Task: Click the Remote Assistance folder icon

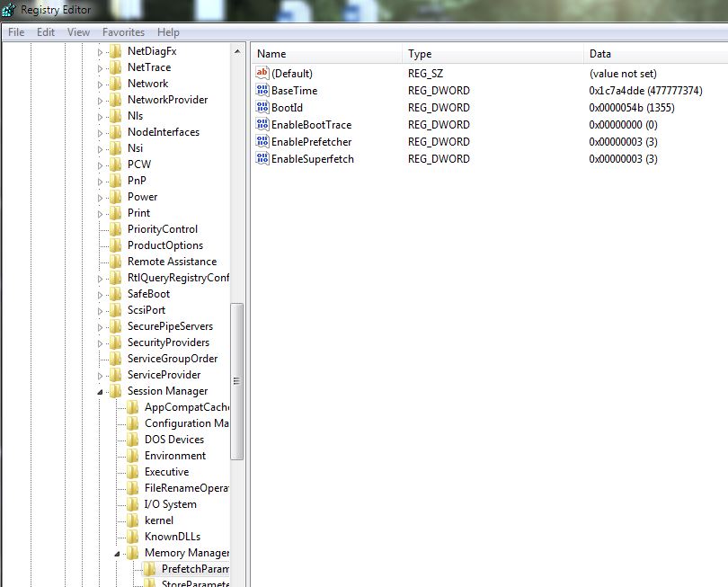Action: pos(115,262)
